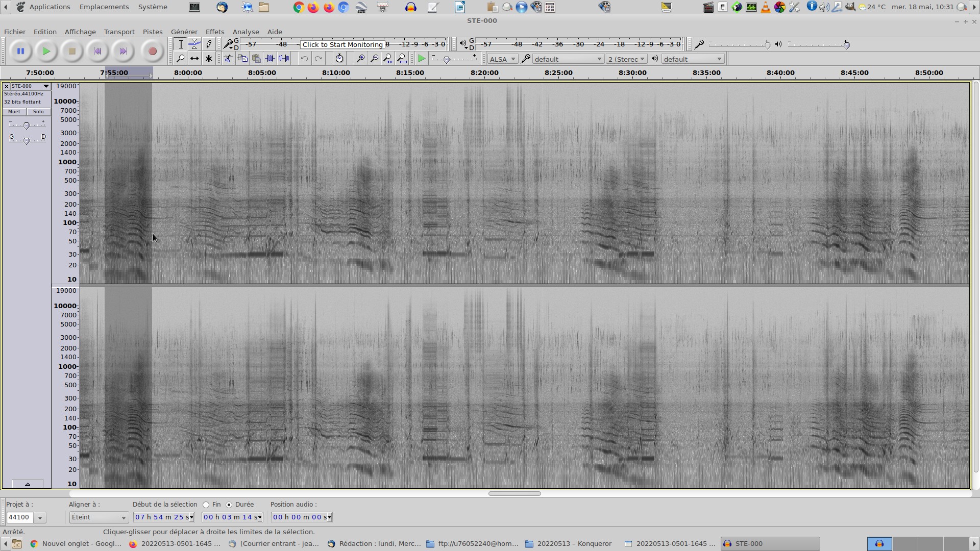Select the Time Shift tool
The width and height of the screenshot is (980, 551).
point(194,59)
